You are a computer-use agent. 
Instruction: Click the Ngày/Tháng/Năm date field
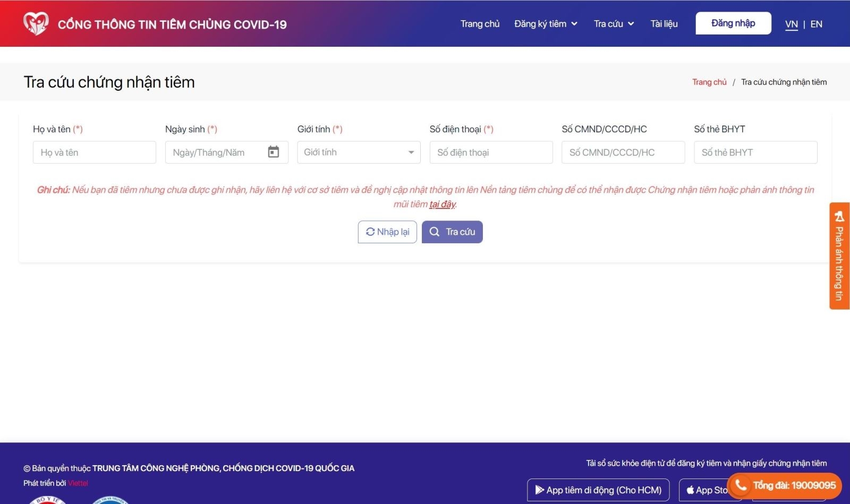pyautogui.click(x=227, y=152)
